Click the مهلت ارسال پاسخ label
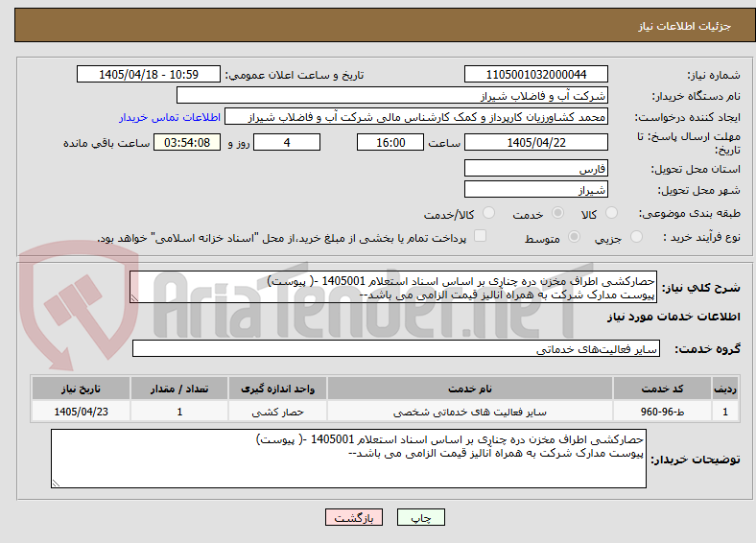756x543 pixels. pos(689,143)
